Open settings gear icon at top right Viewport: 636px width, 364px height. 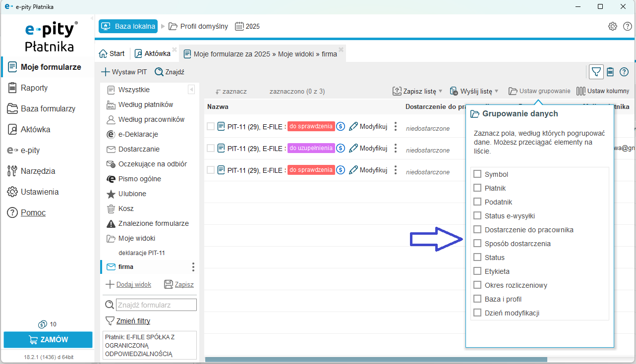(613, 26)
